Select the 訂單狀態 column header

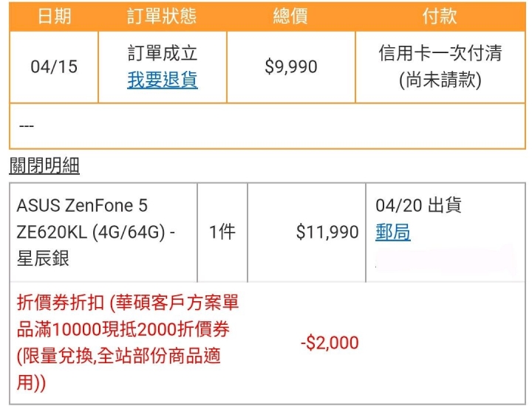click(162, 16)
